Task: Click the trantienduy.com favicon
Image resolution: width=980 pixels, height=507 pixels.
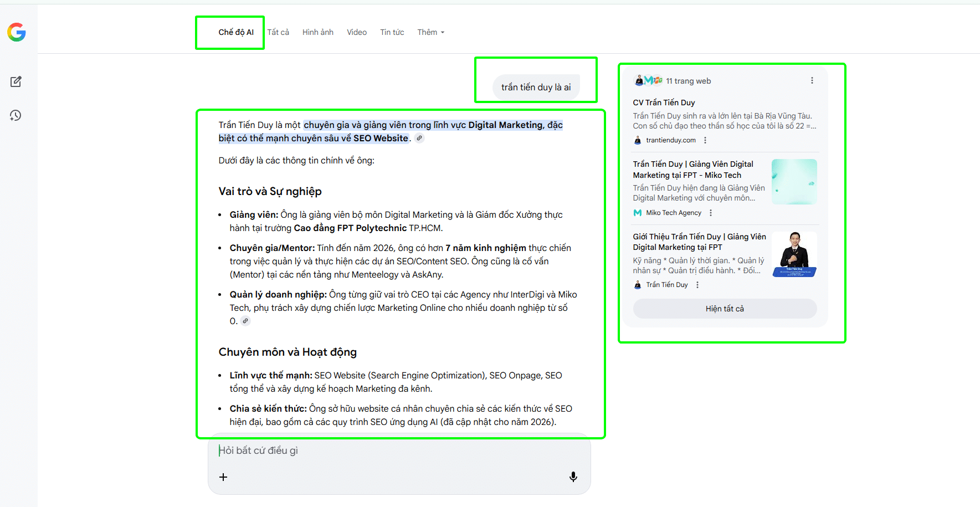Action: [637, 140]
